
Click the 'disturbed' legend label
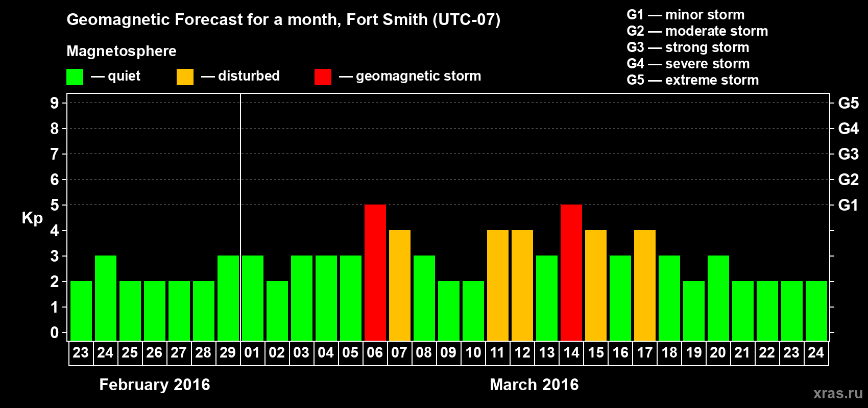(249, 76)
